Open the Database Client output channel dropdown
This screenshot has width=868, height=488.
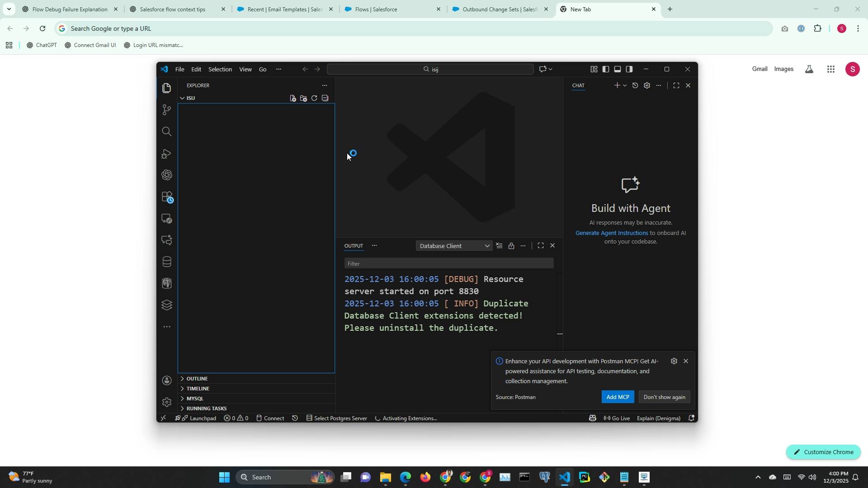coord(454,246)
